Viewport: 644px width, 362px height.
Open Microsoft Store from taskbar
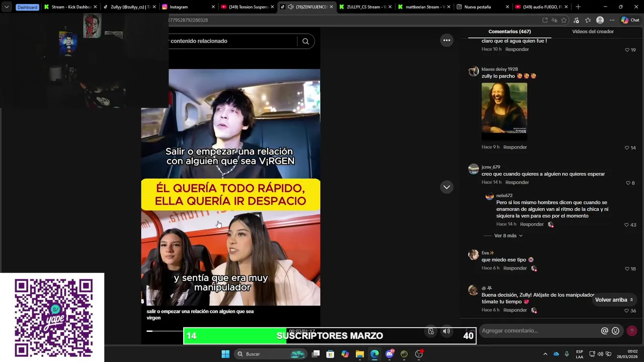(330, 354)
